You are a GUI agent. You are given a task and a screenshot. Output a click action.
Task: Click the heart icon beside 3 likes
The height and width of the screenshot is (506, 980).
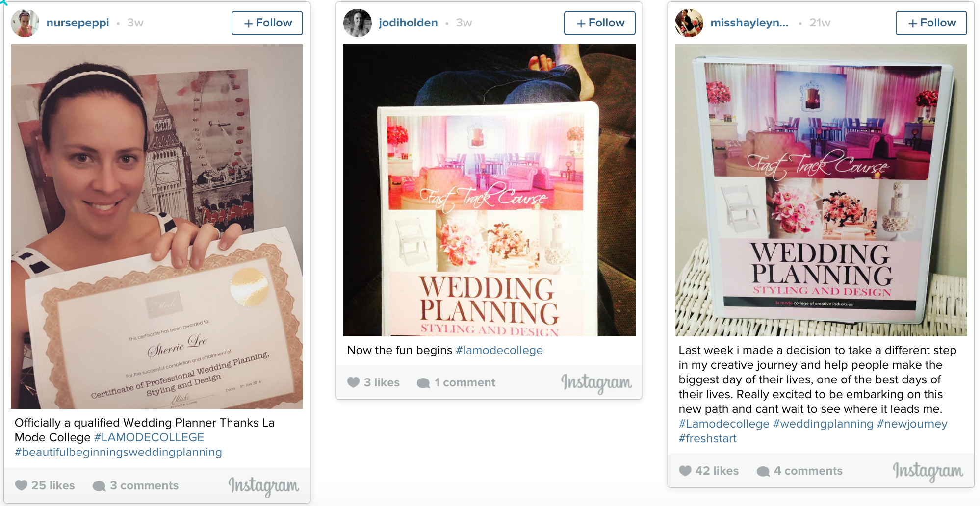point(354,382)
